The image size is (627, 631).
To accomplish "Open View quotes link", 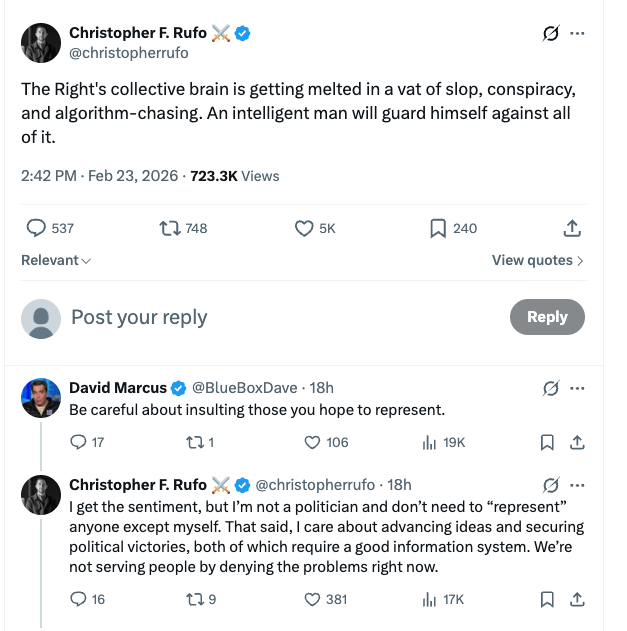I will [x=537, y=260].
